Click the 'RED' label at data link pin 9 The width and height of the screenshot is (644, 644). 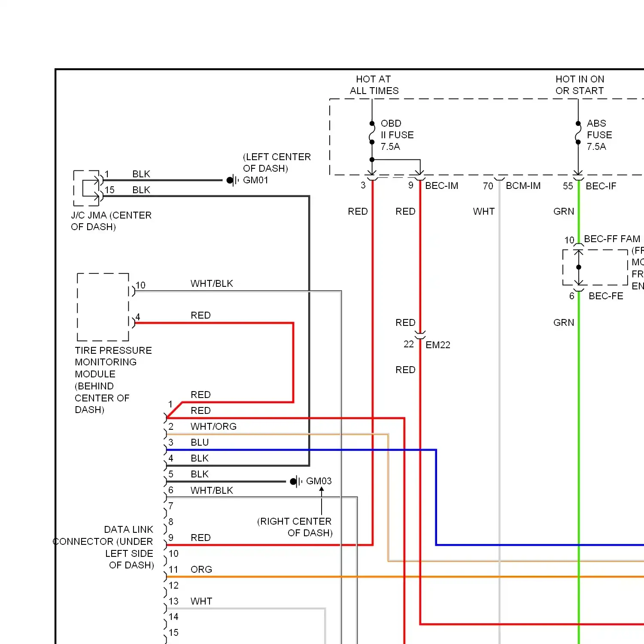(x=200, y=538)
